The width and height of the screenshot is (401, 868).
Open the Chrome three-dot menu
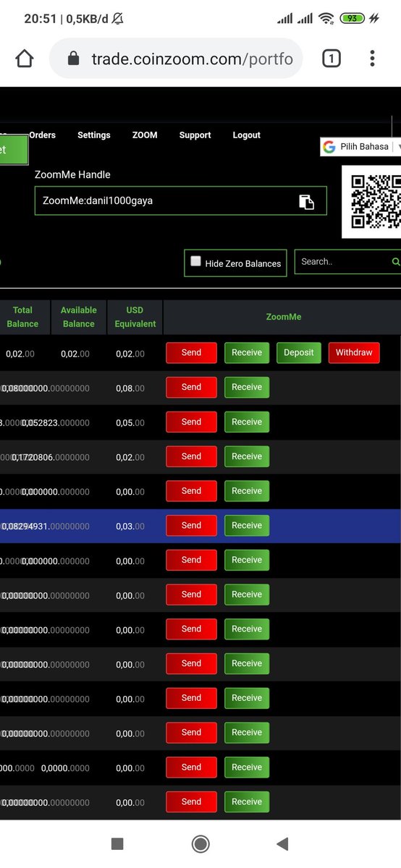[x=372, y=59]
